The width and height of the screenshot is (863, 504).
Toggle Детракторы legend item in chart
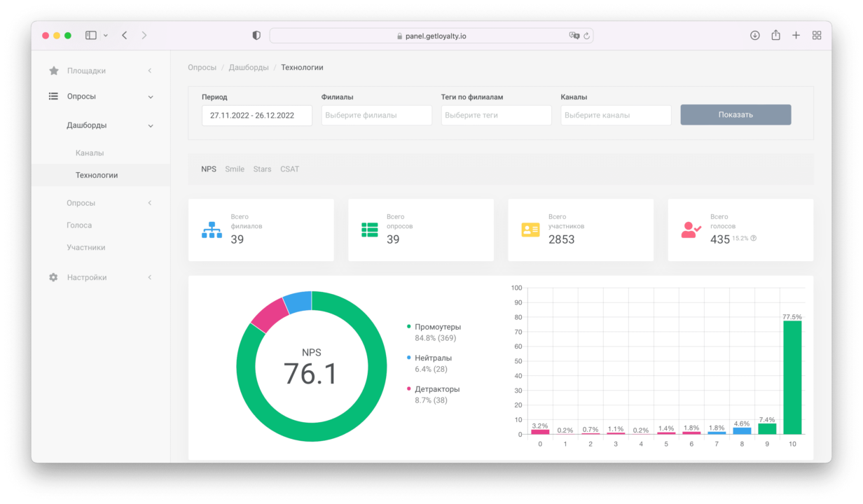[x=436, y=389]
